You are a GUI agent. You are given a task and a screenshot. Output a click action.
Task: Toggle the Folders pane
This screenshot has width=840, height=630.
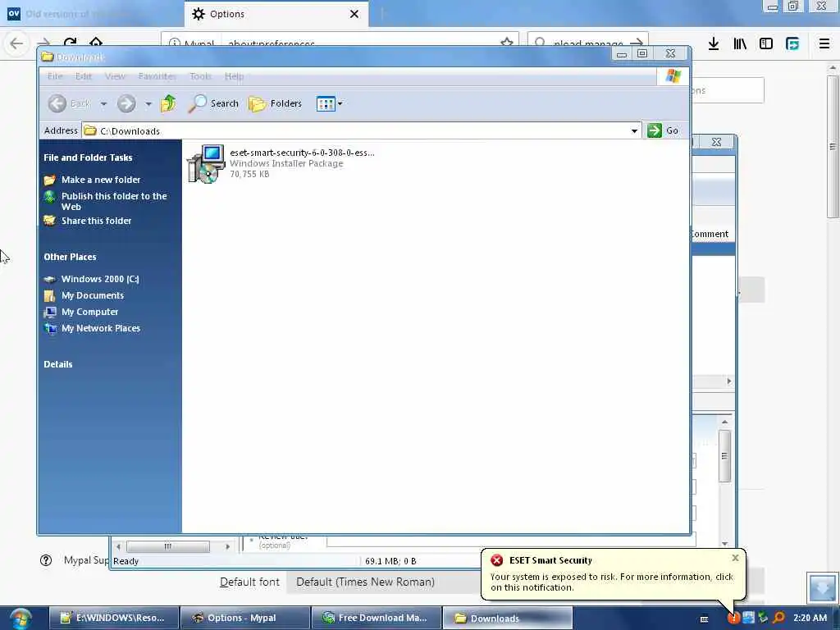pyautogui.click(x=276, y=103)
